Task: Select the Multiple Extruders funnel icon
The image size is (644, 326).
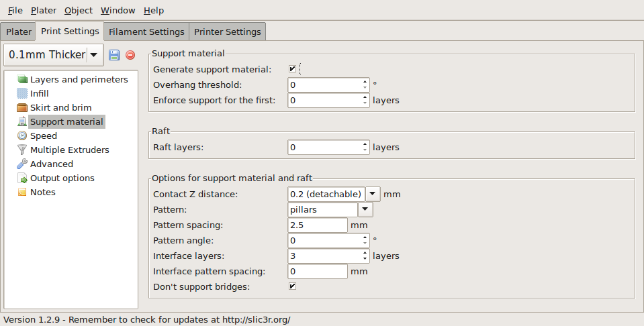Action: (22, 150)
